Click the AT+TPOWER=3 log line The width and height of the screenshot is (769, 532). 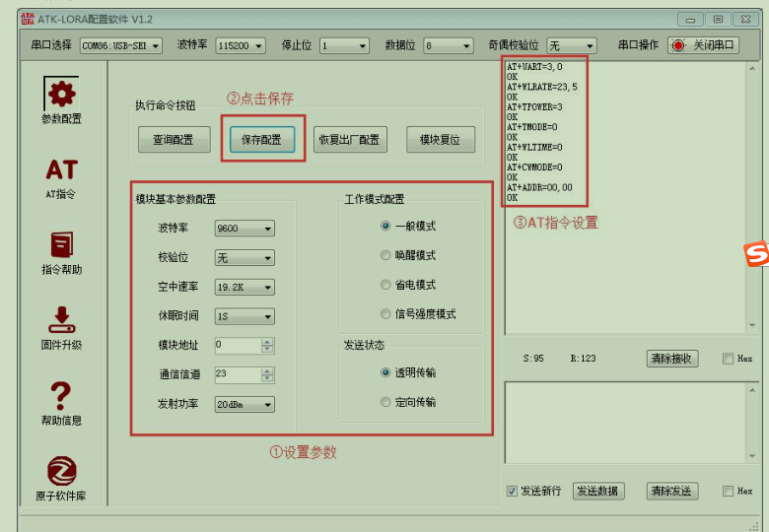pos(534,106)
